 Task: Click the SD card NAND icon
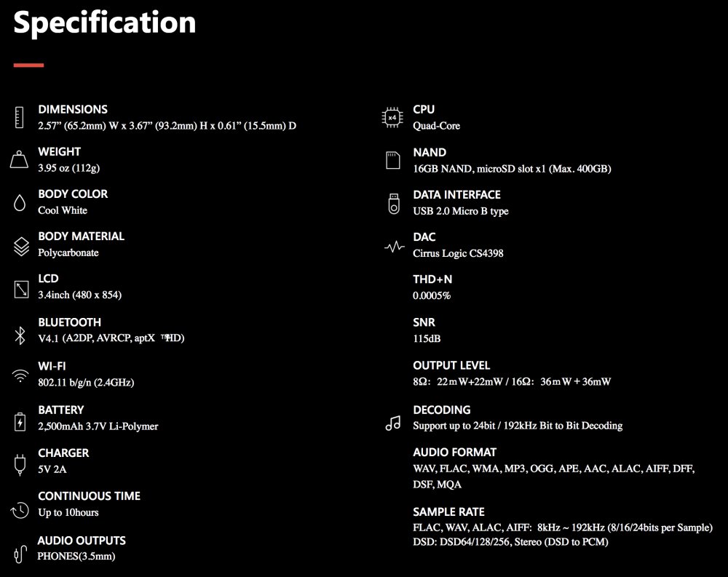(x=393, y=160)
